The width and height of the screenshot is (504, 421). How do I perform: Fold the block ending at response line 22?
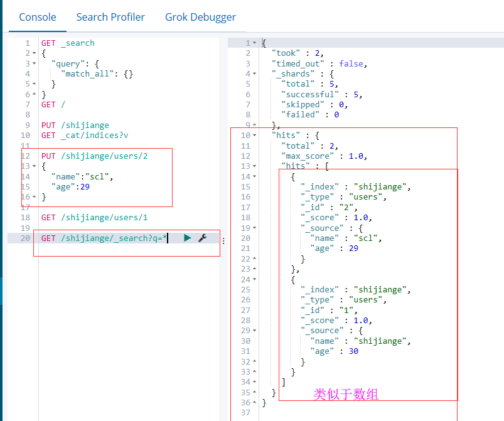[x=255, y=258]
